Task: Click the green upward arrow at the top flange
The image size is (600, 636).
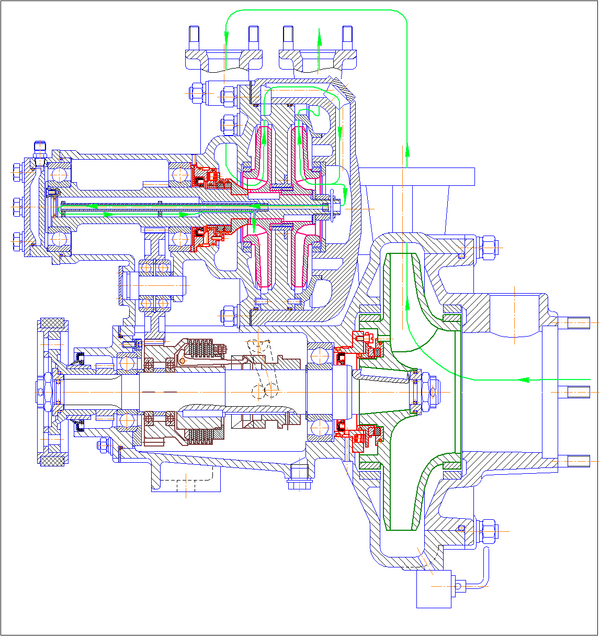Action: pos(319,38)
